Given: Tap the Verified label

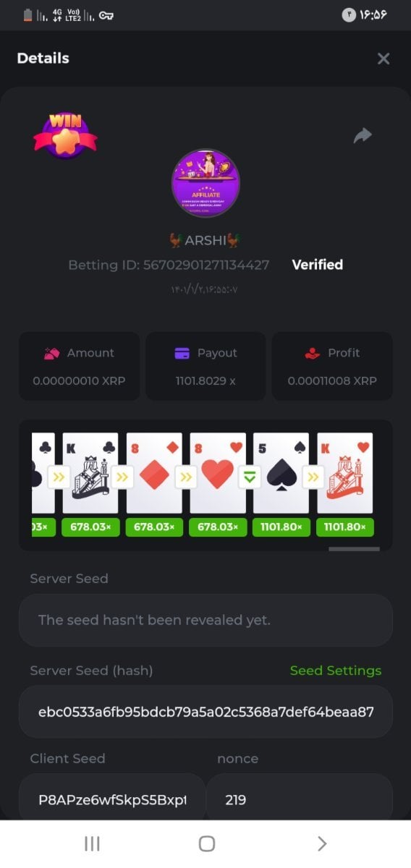Looking at the screenshot, I should coord(317,265).
